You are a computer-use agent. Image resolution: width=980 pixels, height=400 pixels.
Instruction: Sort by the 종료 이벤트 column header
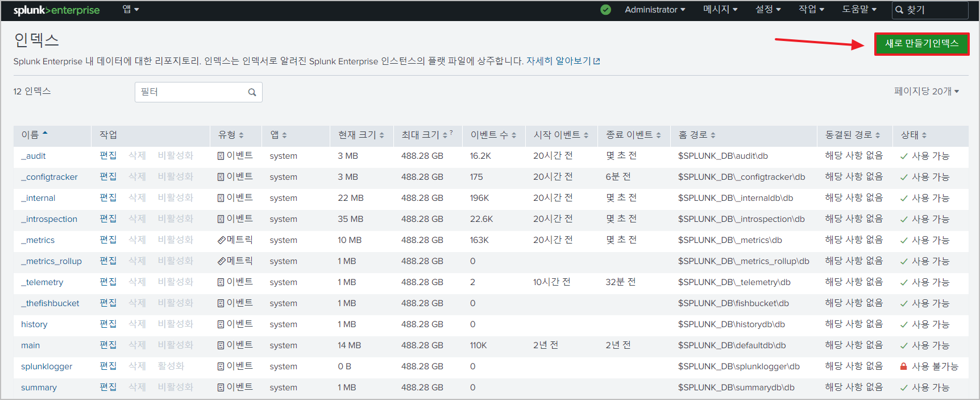pyautogui.click(x=633, y=135)
